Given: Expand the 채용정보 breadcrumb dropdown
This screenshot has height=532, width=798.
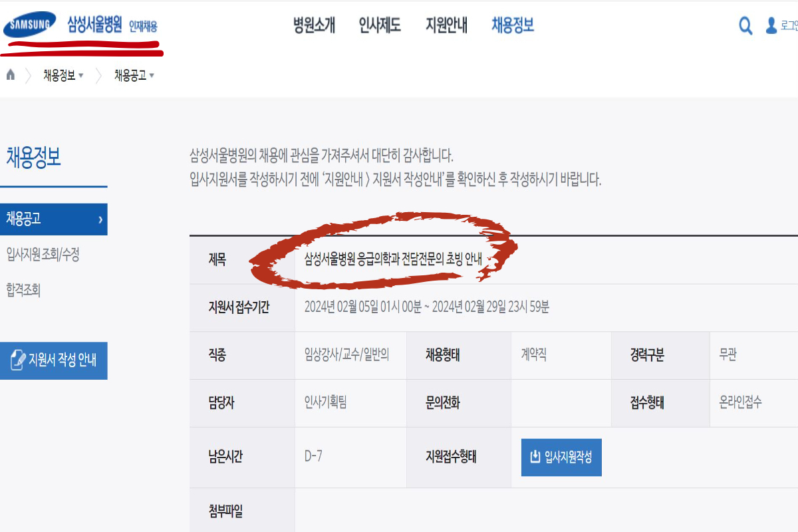Looking at the screenshot, I should pyautogui.click(x=64, y=75).
